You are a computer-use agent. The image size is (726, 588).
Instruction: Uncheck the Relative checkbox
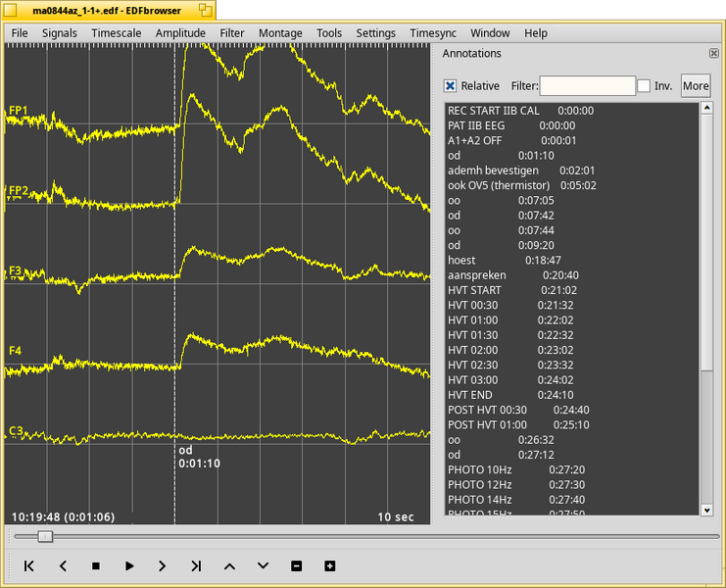(450, 85)
